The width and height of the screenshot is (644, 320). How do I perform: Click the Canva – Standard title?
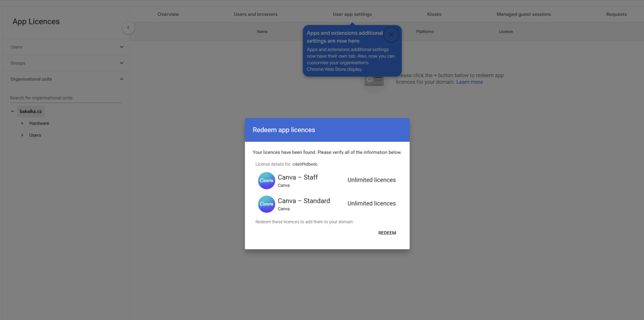click(x=304, y=201)
